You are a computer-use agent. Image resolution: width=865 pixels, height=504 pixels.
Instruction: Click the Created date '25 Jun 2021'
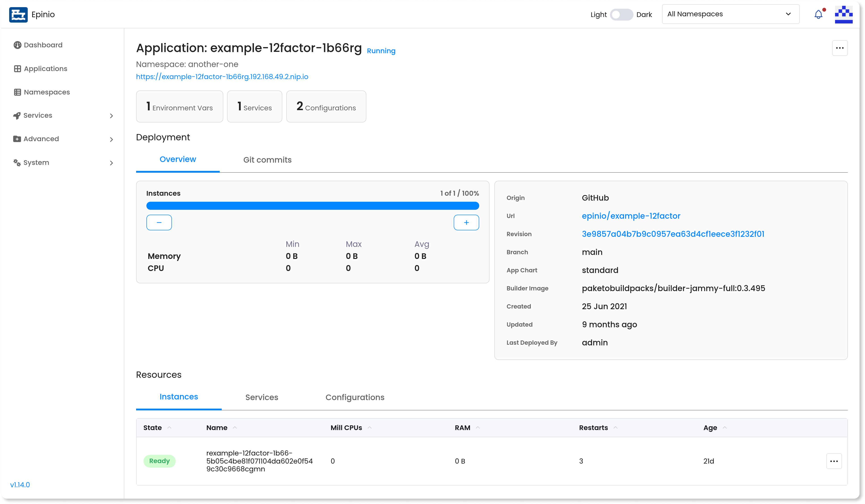point(604,306)
